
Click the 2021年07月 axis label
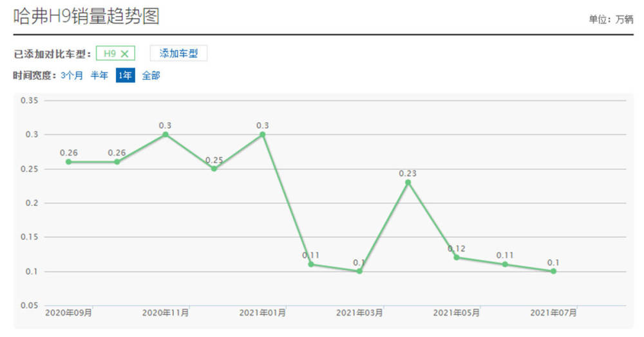pos(553,313)
